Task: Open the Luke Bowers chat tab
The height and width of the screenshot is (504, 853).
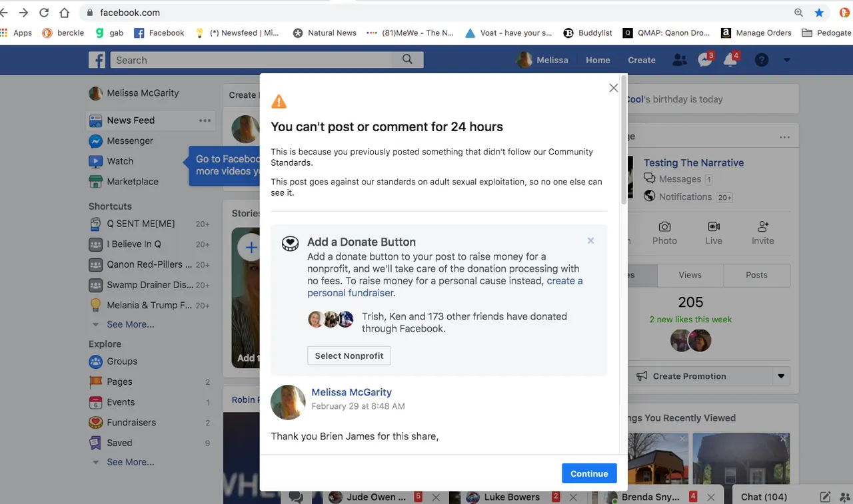Action: pyautogui.click(x=510, y=497)
